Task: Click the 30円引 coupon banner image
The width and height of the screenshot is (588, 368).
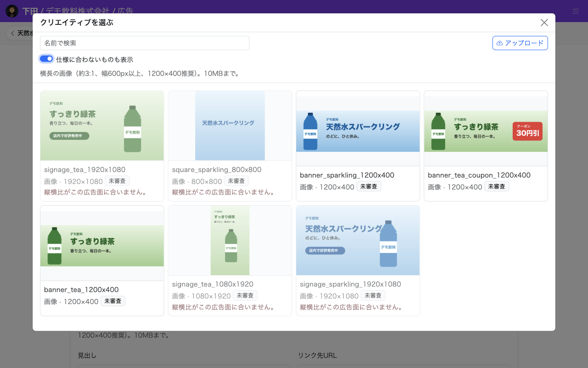Action: coord(486,131)
